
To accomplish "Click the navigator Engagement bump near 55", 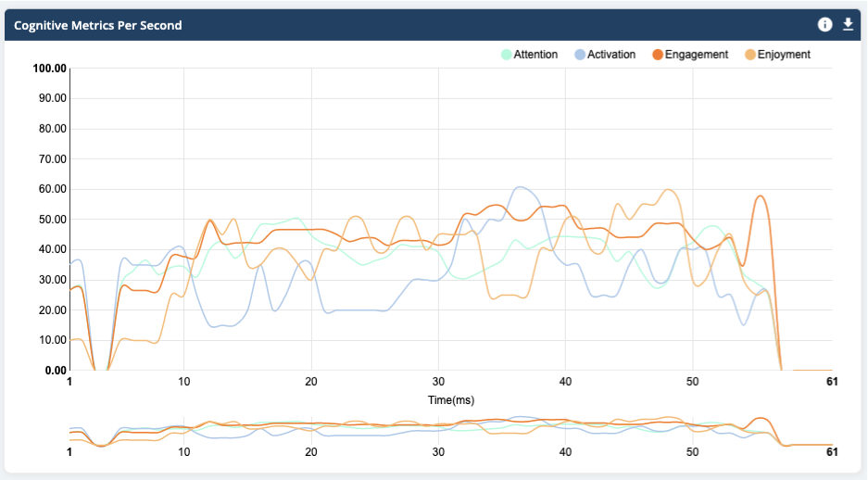I will pos(761,419).
